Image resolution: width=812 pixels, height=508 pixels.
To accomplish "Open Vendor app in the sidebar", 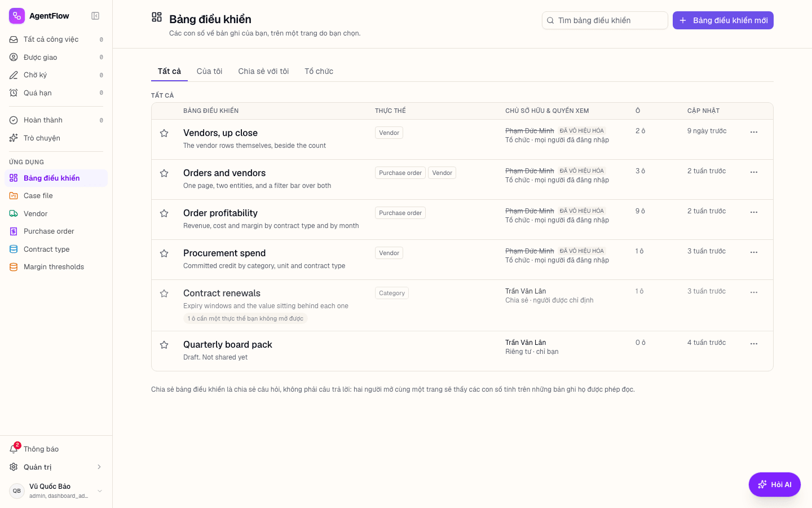I will point(56,213).
